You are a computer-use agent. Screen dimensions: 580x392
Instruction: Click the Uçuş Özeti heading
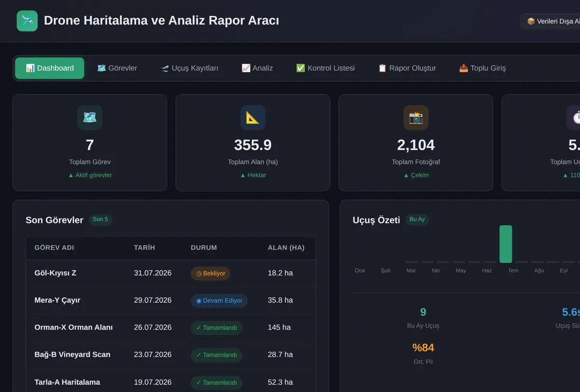pos(377,220)
